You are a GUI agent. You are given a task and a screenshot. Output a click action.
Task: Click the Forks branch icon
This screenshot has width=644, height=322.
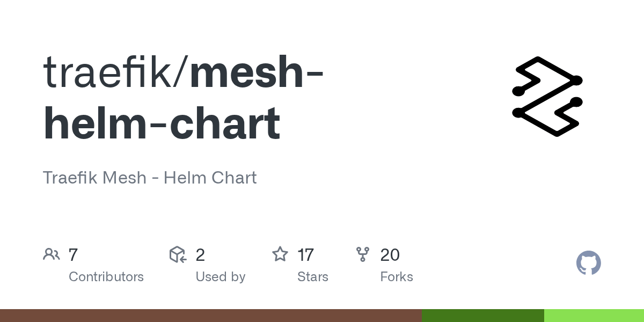[x=363, y=254]
